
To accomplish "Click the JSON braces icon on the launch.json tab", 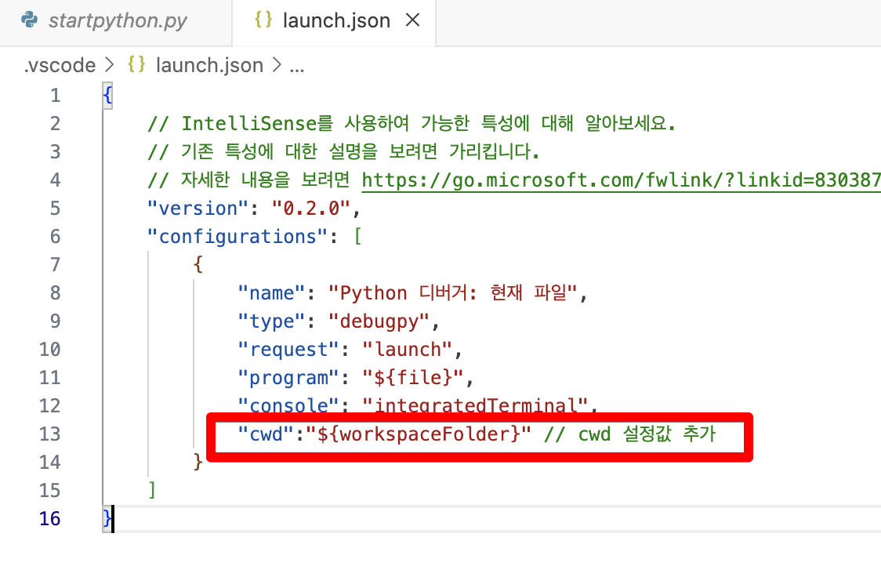I will 263,21.
